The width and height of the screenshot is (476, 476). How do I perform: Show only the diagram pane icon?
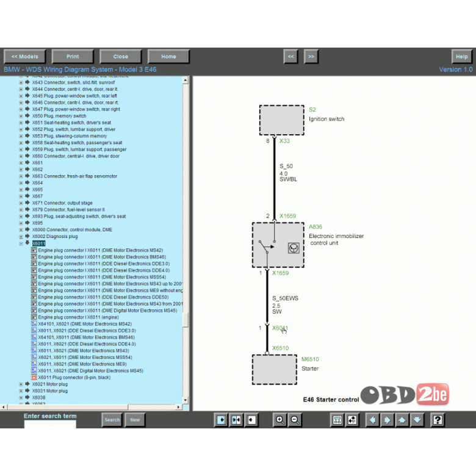(x=251, y=420)
